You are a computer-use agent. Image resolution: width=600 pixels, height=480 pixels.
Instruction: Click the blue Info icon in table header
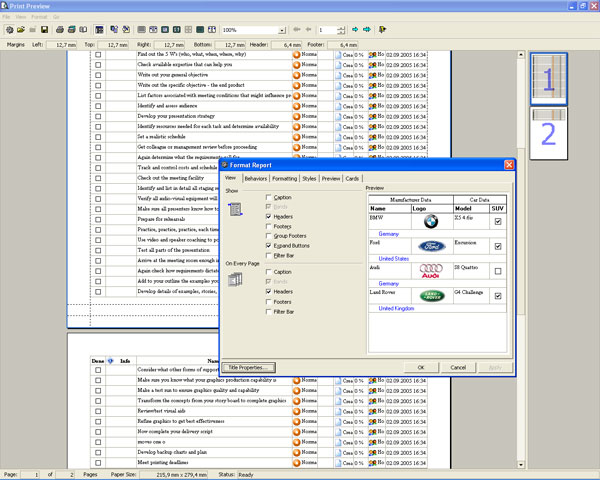click(x=110, y=360)
